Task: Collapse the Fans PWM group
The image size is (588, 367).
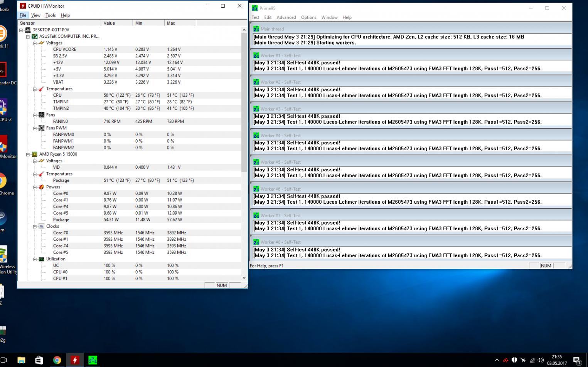Action: tap(35, 128)
